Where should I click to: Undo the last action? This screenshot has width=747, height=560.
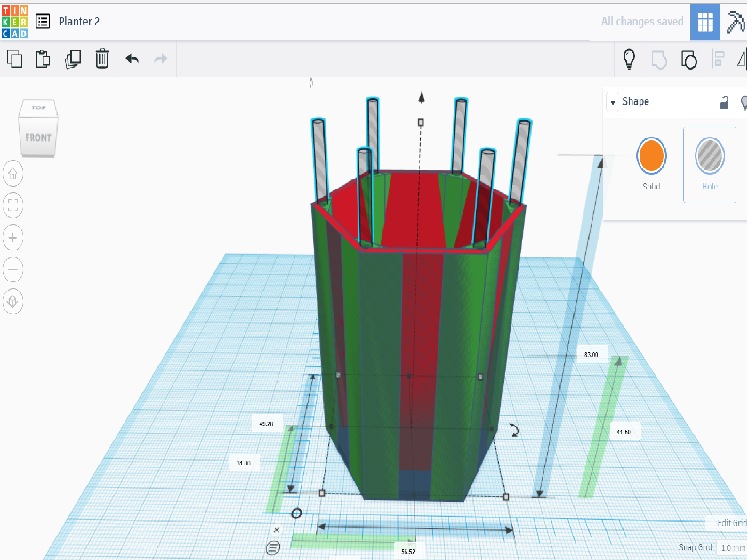pos(132,59)
